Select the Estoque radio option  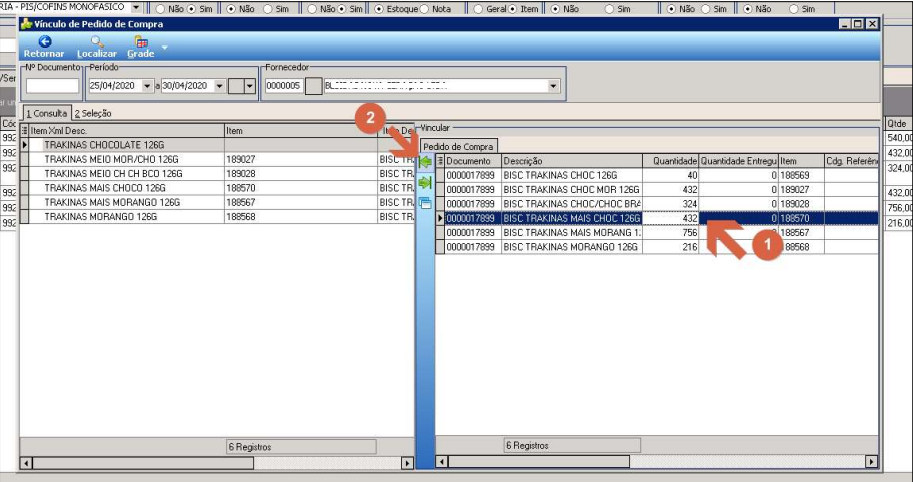point(378,9)
